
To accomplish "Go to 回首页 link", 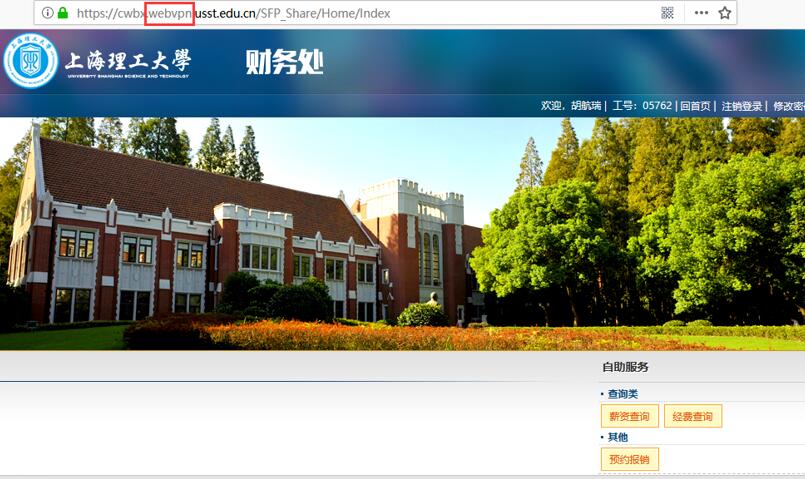I will (x=695, y=106).
